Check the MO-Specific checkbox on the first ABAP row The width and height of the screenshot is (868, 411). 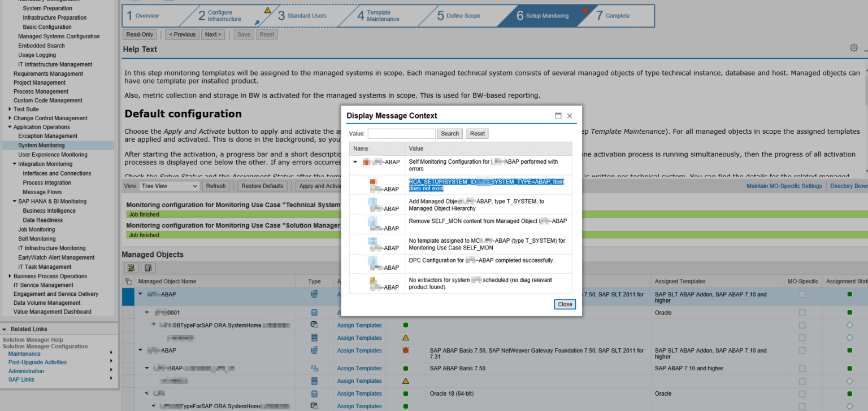[802, 294]
